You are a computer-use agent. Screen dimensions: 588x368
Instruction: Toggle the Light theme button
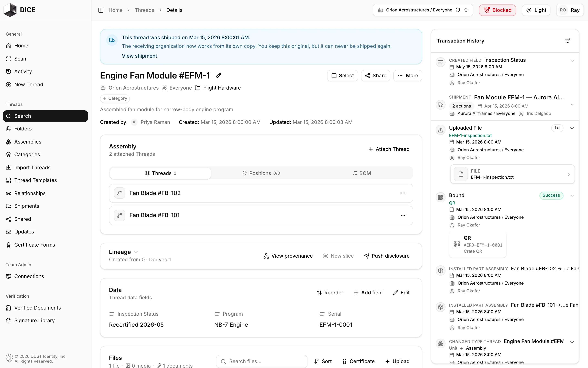pos(536,10)
